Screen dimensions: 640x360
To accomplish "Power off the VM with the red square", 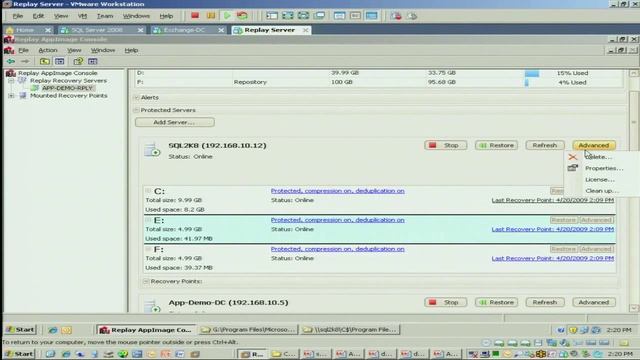I will (x=195, y=16).
